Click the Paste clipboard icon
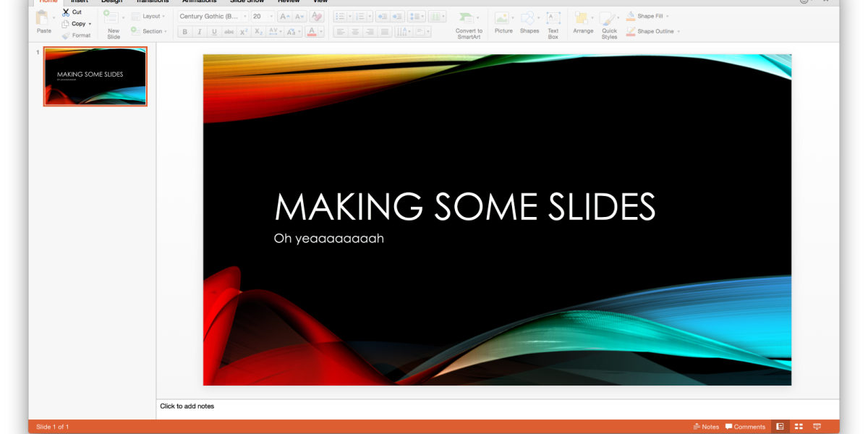This screenshot has height=434, width=868. (x=43, y=17)
